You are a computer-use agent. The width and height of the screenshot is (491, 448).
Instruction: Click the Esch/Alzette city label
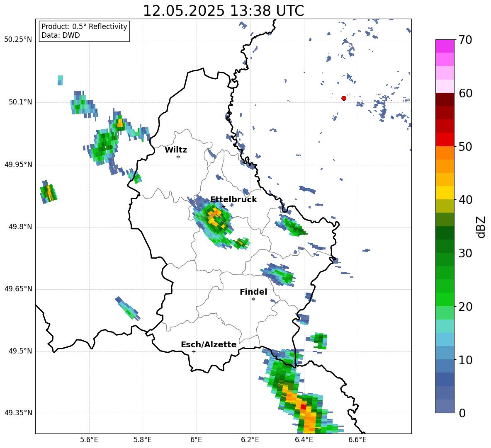tap(209, 344)
